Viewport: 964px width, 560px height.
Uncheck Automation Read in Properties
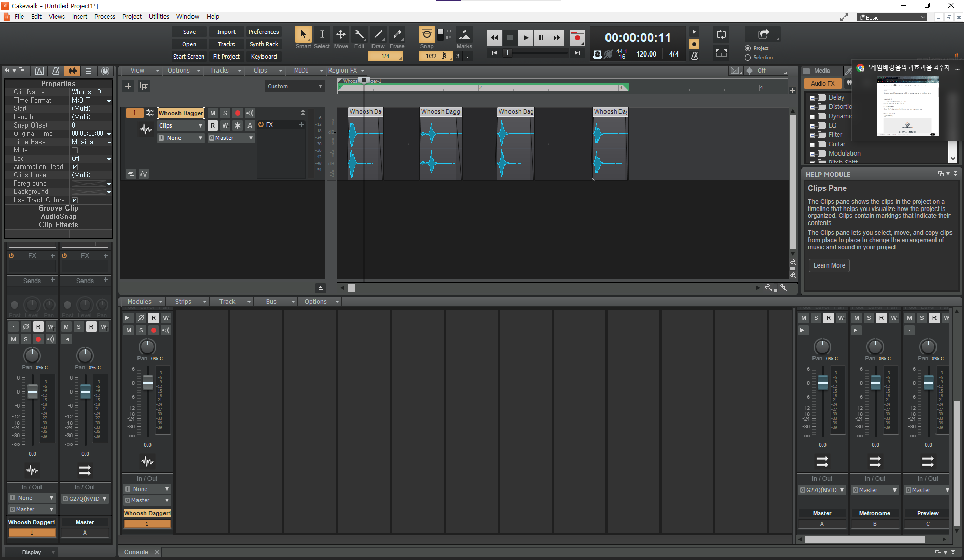pos(75,167)
